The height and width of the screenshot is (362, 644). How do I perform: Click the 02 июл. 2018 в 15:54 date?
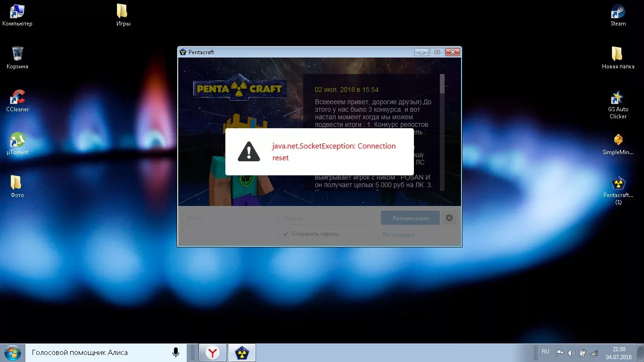click(x=347, y=90)
